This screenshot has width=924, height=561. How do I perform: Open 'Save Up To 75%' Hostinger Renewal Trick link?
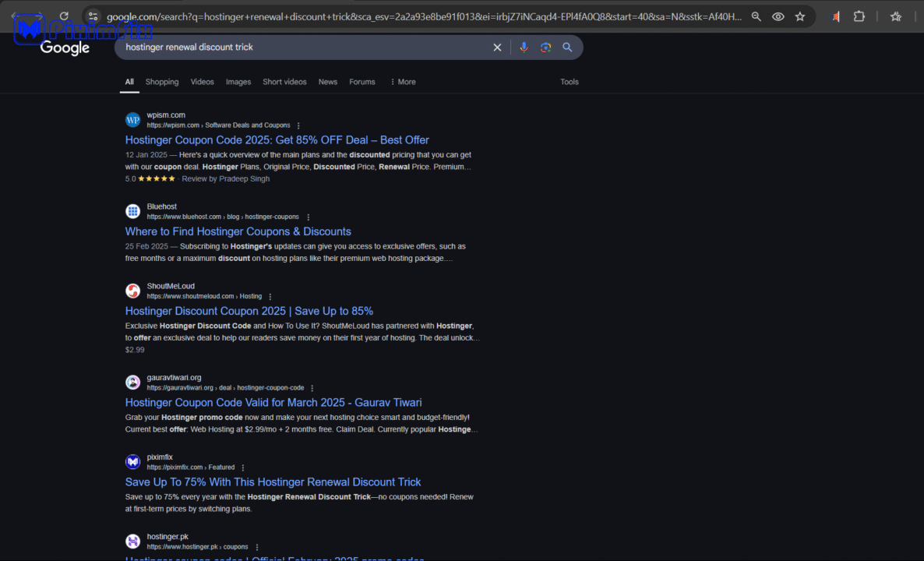[x=273, y=482]
